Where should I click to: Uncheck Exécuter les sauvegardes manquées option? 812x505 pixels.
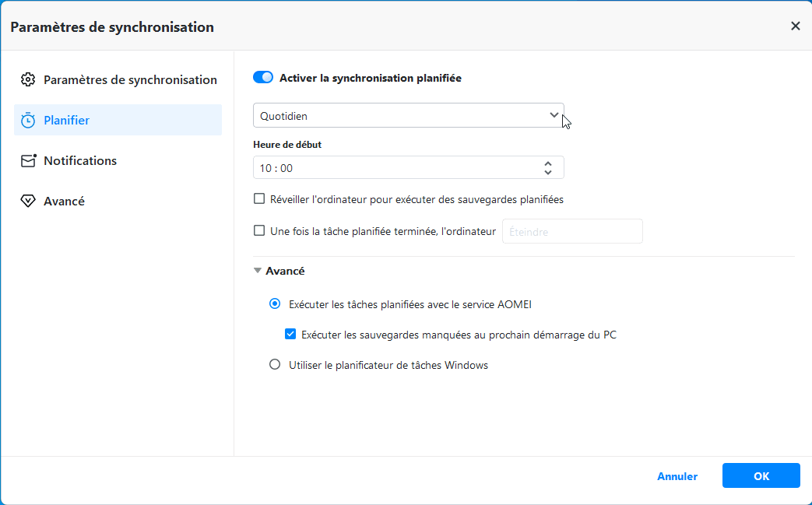tap(290, 335)
